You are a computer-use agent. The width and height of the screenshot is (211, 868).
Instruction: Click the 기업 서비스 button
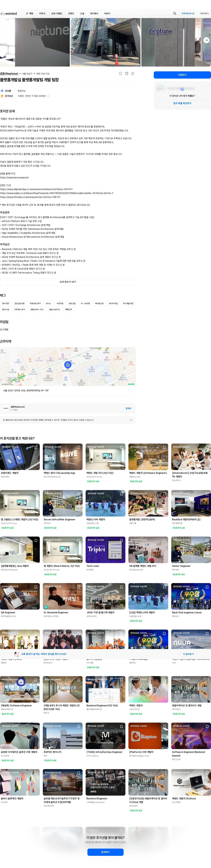204,14
